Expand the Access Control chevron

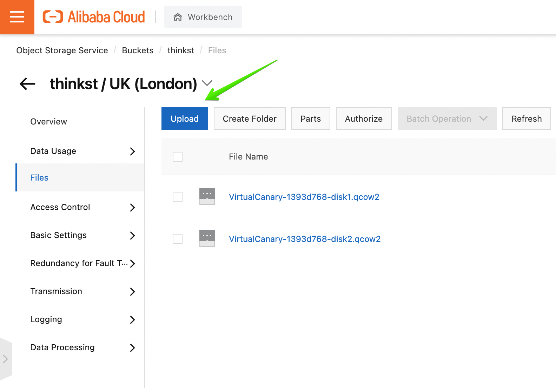coord(132,208)
